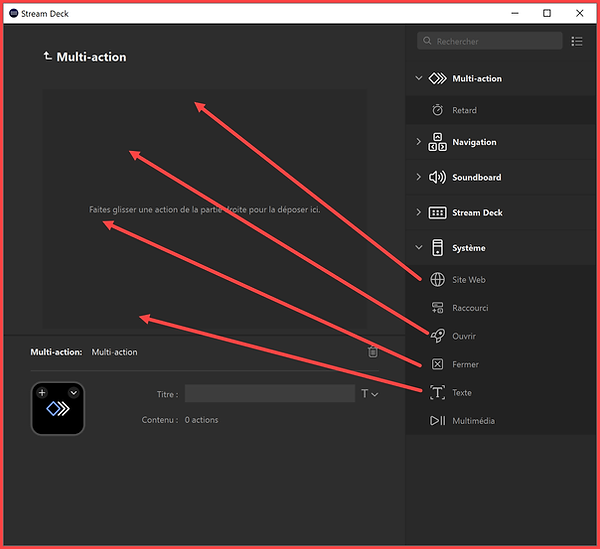Viewport: 600px width, 549px height.
Task: Select the Système category label
Action: pos(469,248)
